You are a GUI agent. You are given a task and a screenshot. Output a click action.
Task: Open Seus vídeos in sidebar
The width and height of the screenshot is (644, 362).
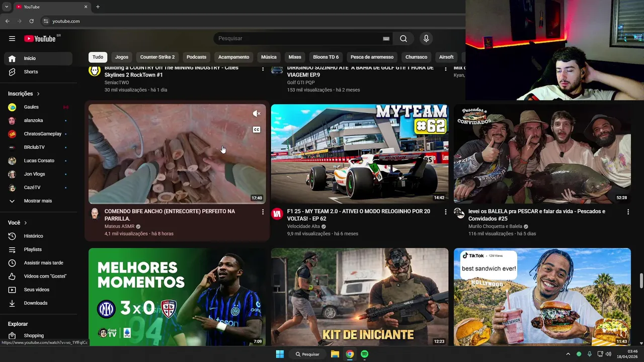38,290
